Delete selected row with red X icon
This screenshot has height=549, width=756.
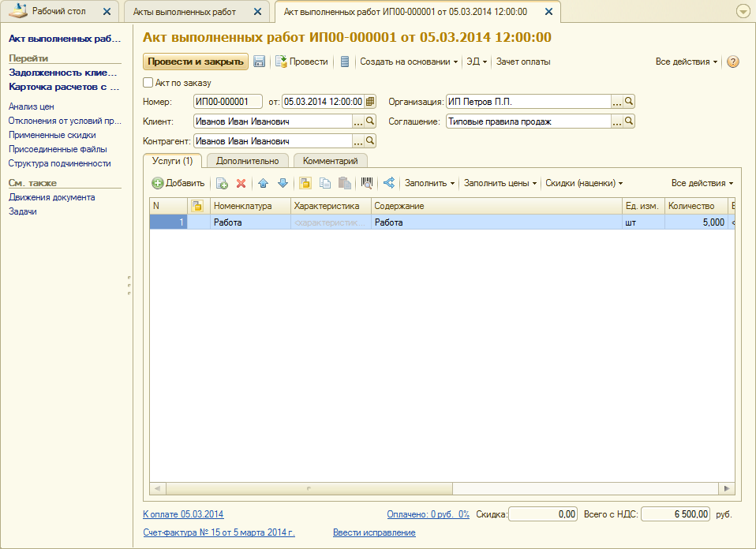241,183
